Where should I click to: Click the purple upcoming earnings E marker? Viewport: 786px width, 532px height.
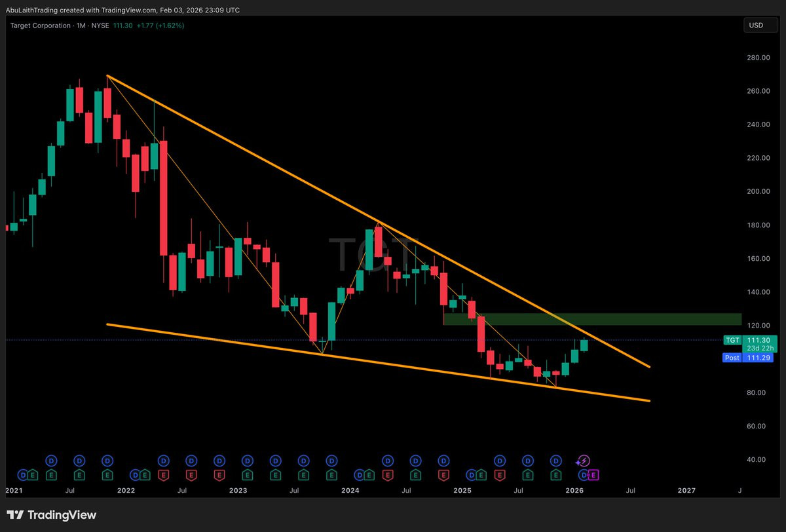click(593, 474)
